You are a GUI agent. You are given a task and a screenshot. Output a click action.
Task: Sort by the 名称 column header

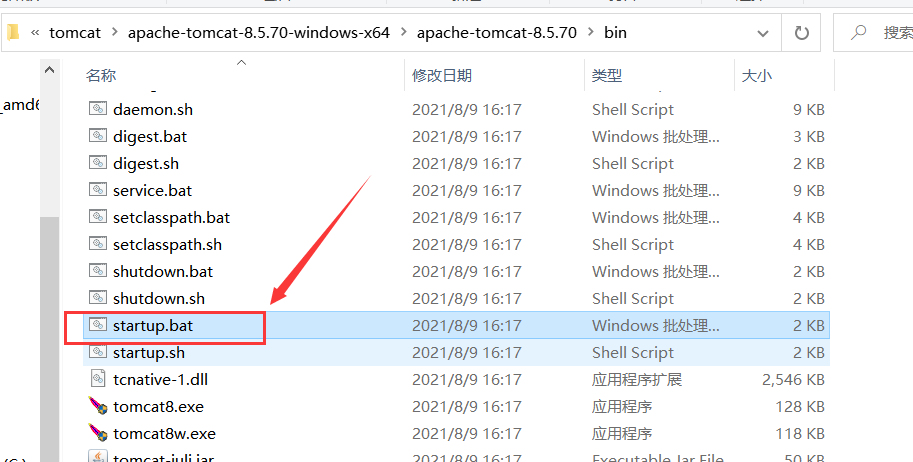[x=101, y=75]
